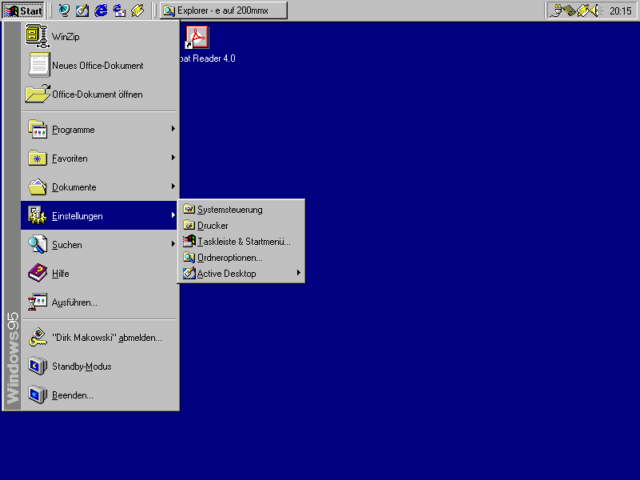The image size is (640, 480).
Task: Click the Beenden monitor icon
Action: (38, 395)
